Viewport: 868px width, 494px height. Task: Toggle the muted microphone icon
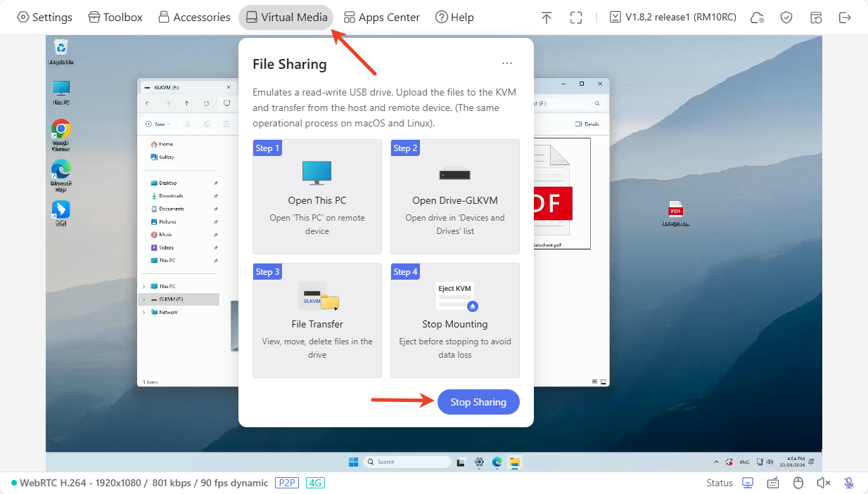click(x=849, y=483)
